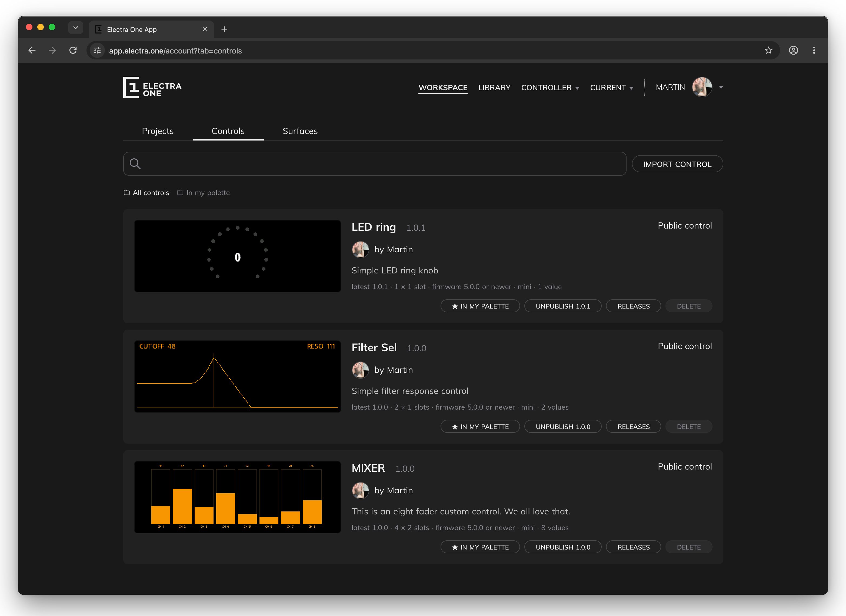Click the Electra One logo
The height and width of the screenshot is (616, 846).
tap(152, 88)
